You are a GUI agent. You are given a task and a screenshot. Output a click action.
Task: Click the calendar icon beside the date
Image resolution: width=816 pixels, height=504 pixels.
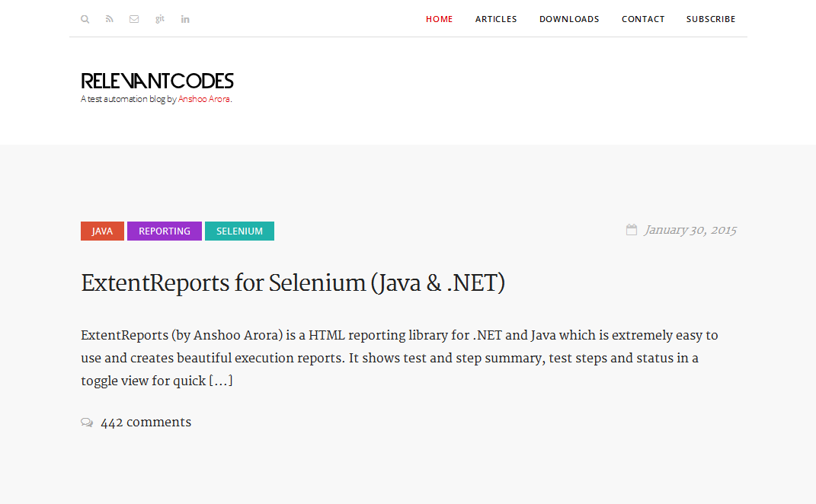[x=632, y=230]
